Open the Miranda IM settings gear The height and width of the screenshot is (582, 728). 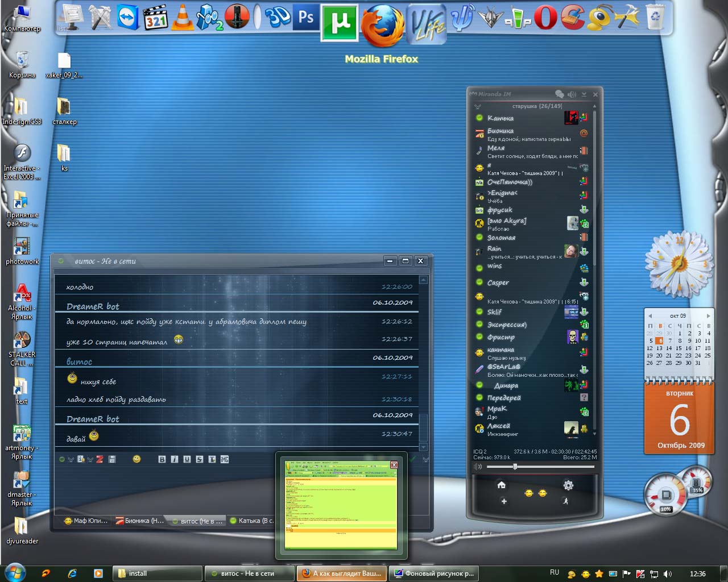[568, 485]
